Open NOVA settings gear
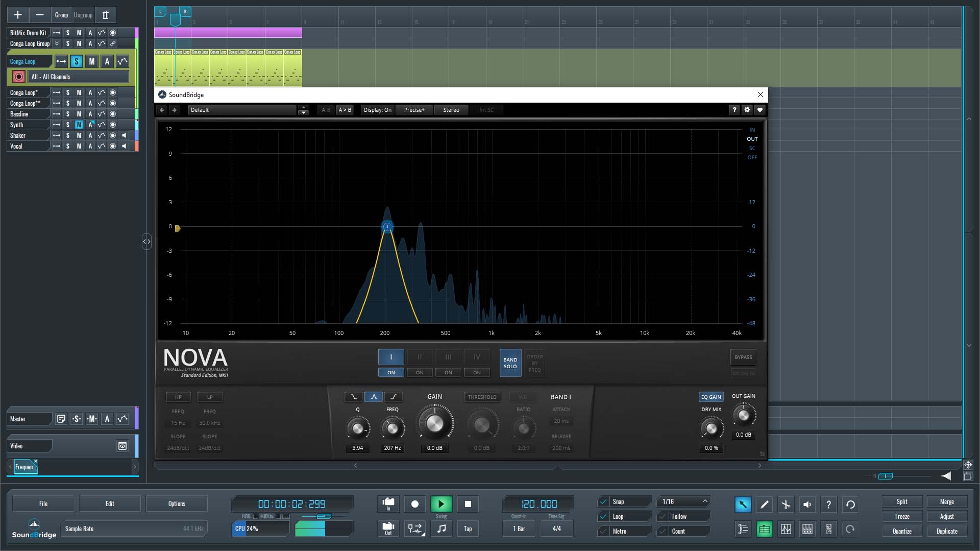Viewport: 980px width, 551px height. click(747, 110)
